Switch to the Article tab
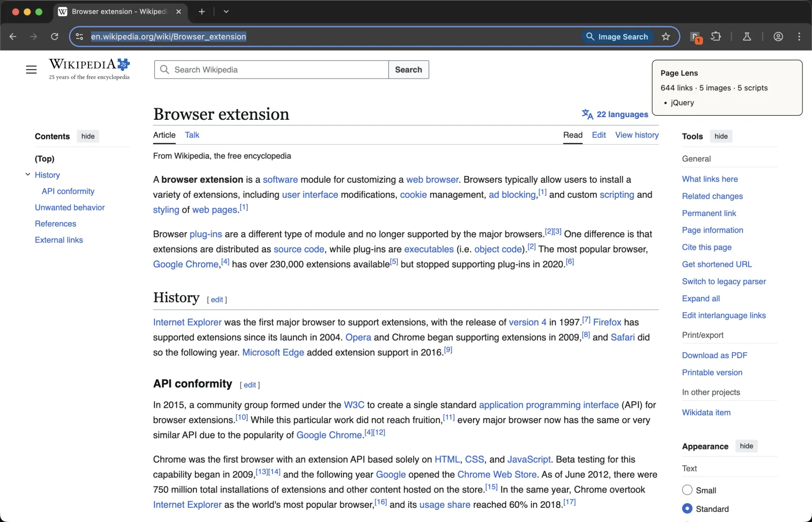 click(x=164, y=135)
